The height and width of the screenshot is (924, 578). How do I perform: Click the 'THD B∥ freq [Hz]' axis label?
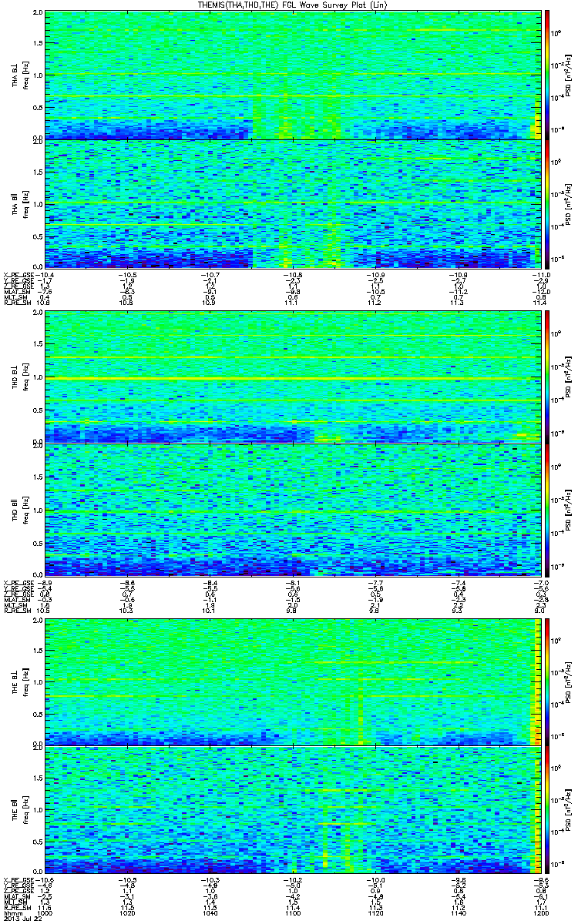(x=19, y=509)
